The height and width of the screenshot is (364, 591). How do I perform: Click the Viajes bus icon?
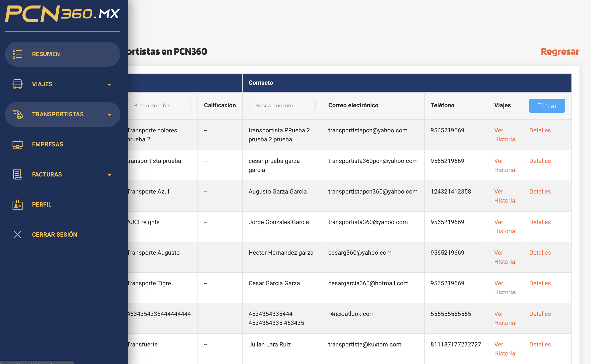tap(18, 84)
